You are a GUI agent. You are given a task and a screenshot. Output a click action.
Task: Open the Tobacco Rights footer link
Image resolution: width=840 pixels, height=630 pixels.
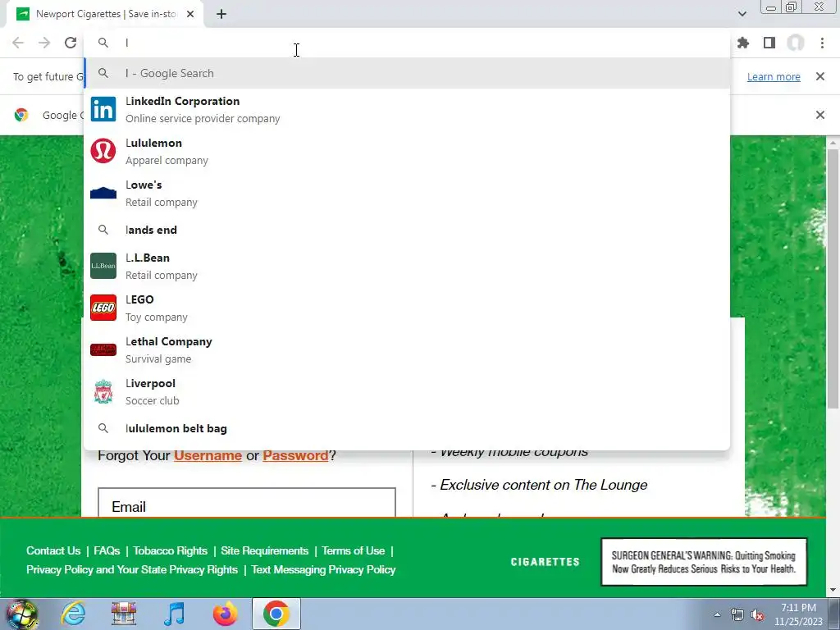click(x=171, y=550)
